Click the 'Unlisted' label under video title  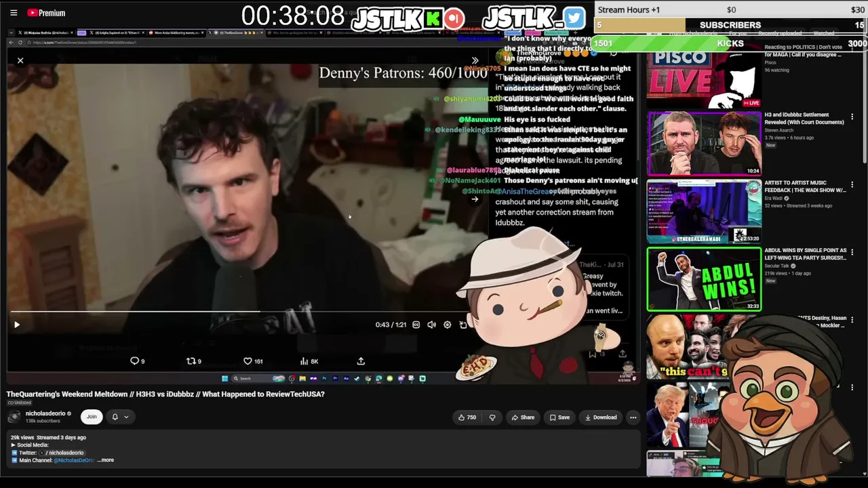[x=20, y=403]
